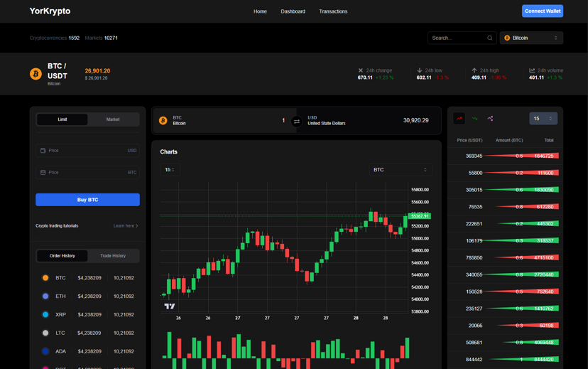
Task: Open the Bitcoin currency dropdown
Action: (x=531, y=38)
